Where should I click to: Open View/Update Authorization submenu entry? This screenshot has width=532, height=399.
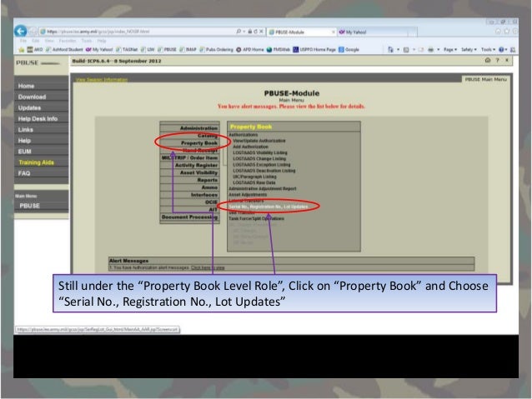258,141
